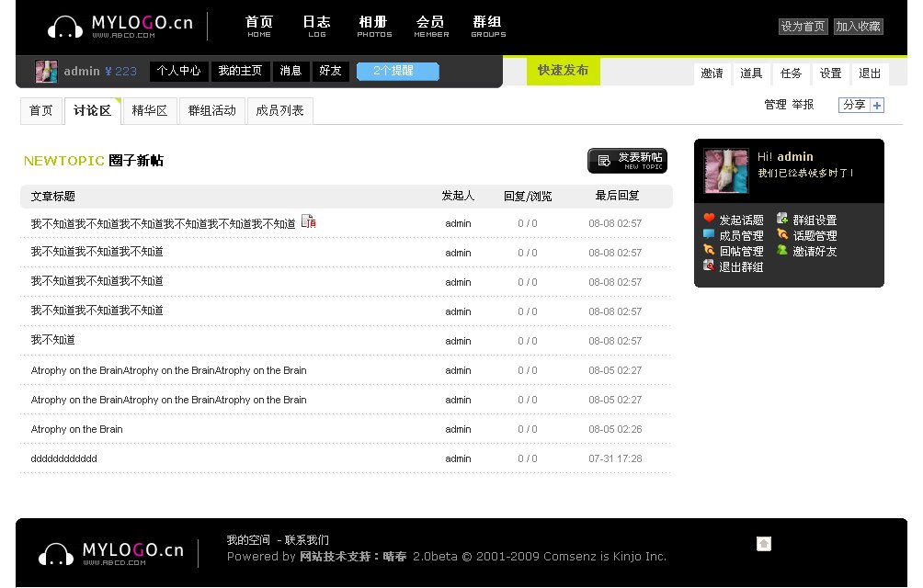Open the 相册 PHOTOS navigation item

(374, 27)
